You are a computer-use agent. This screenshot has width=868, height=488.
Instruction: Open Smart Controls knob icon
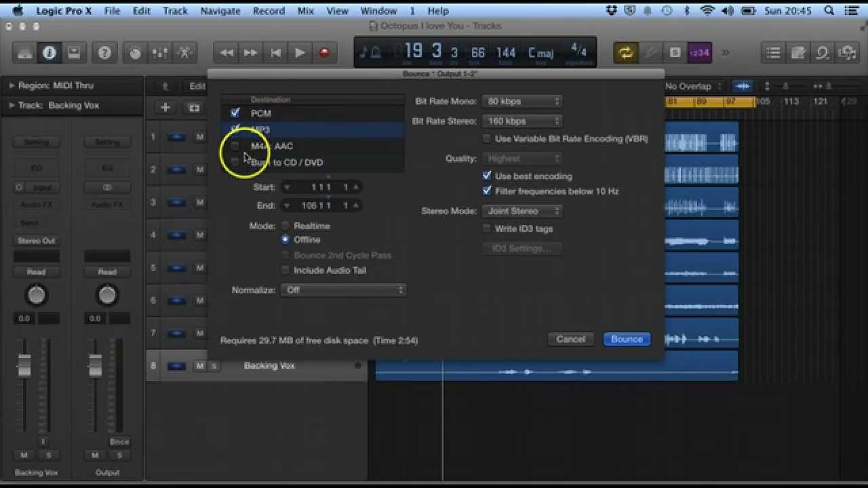(x=136, y=52)
